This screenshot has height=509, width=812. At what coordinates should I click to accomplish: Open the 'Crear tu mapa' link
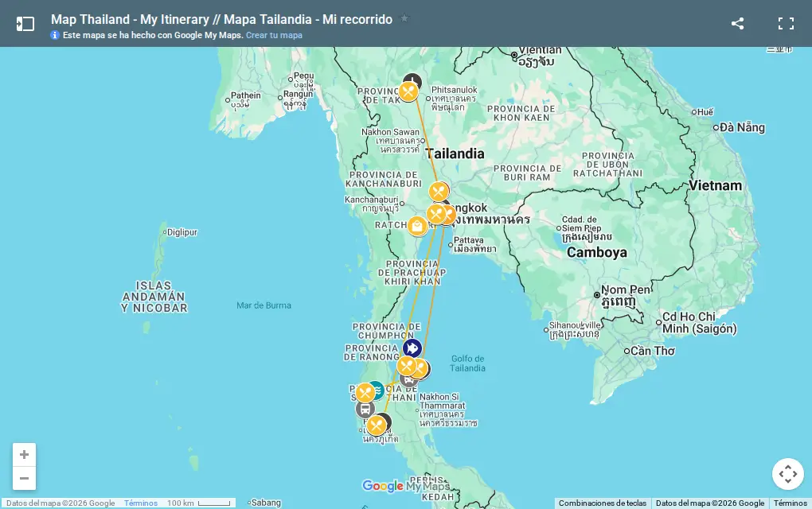click(274, 35)
